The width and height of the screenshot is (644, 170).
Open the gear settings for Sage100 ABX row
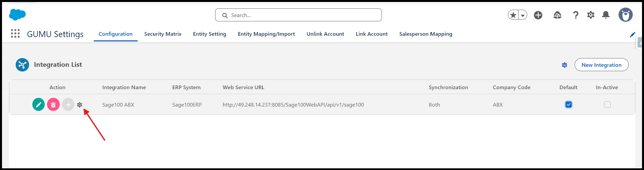click(79, 105)
